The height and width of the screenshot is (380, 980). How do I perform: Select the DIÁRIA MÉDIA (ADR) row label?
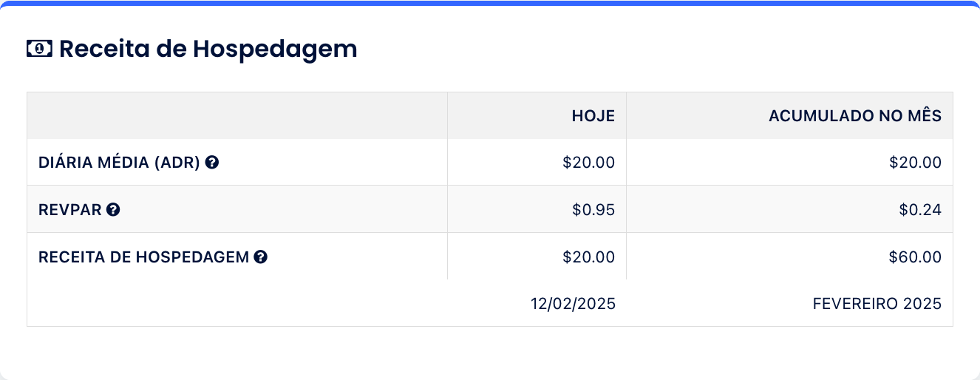[x=120, y=163]
